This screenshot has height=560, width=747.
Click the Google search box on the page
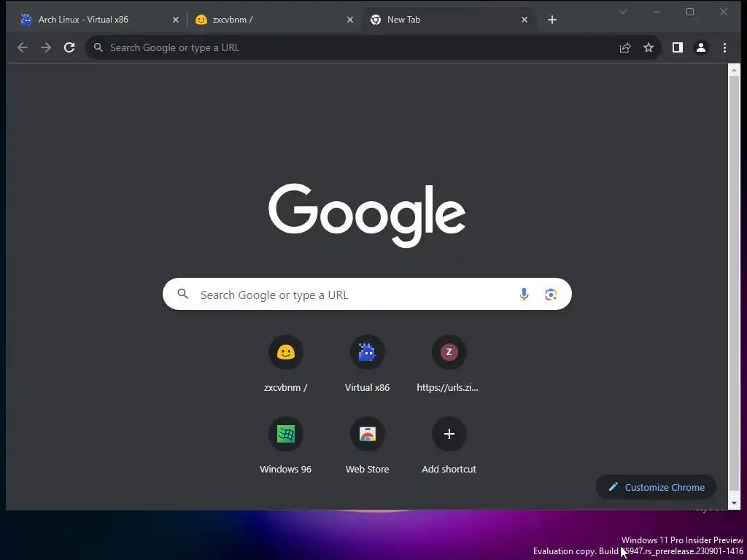pyautogui.click(x=367, y=295)
